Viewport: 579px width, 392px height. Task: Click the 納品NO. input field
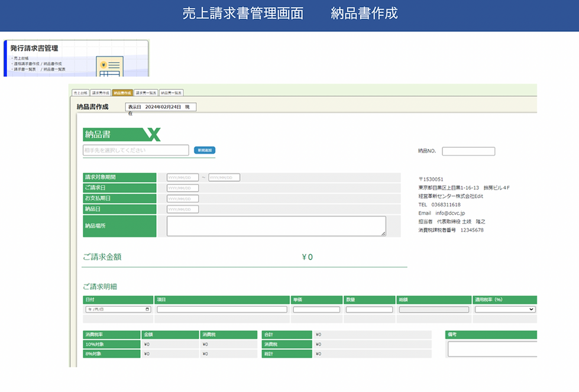click(468, 151)
